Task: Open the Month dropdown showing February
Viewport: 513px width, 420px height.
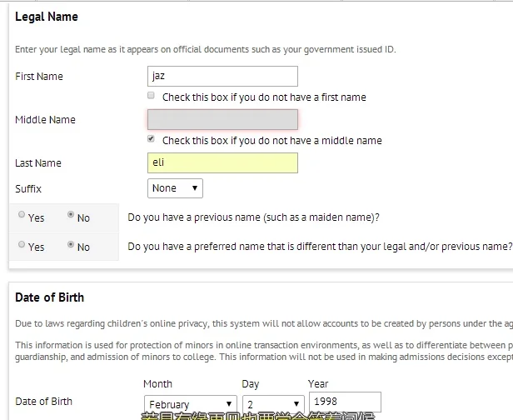Action: coord(191,404)
